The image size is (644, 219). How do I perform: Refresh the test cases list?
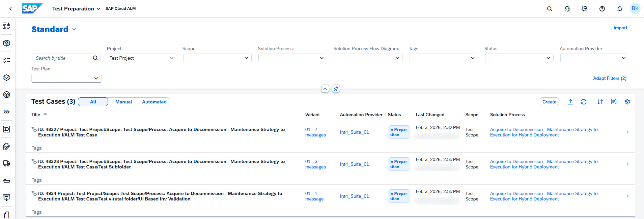pos(584,102)
